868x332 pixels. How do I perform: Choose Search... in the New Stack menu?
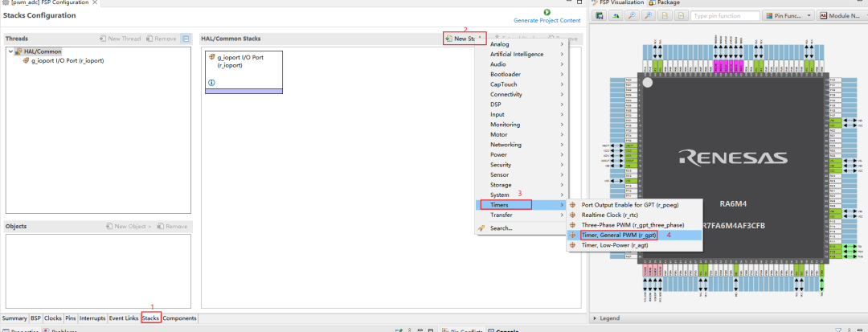point(522,228)
